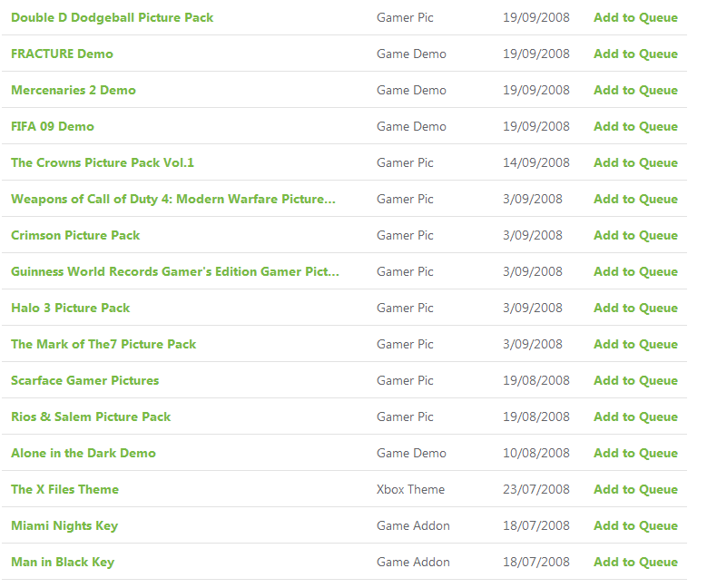Open The X Files Theme link
This screenshot has height=588, width=727.
click(65, 489)
